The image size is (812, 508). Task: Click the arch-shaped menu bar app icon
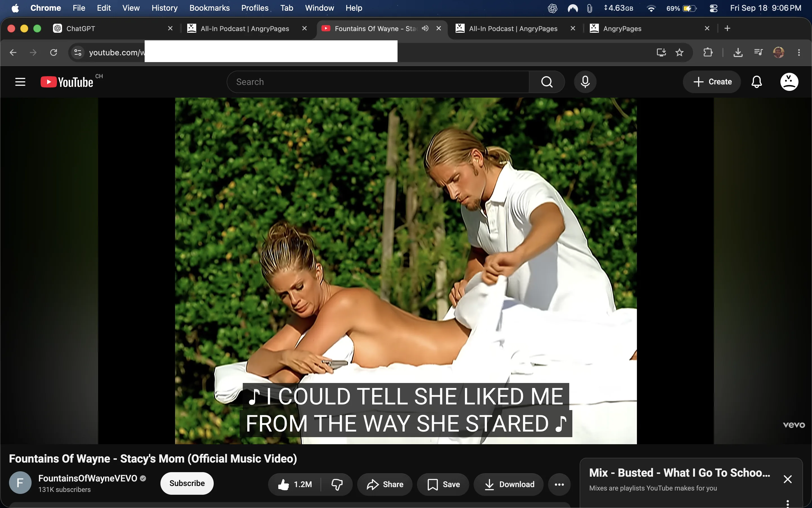click(x=572, y=8)
